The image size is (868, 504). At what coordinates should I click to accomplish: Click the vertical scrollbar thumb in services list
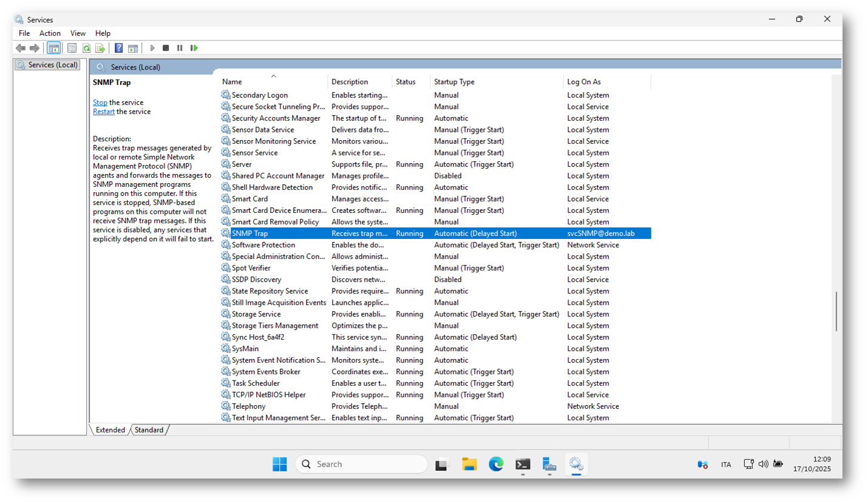(836, 311)
